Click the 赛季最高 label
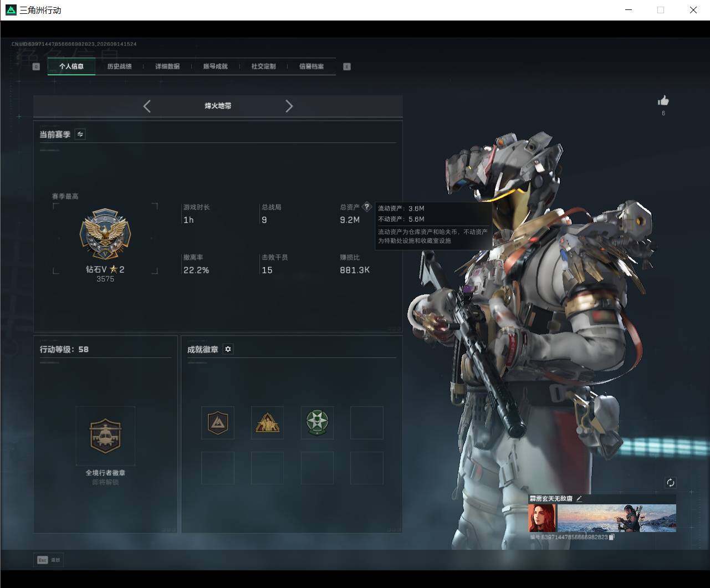This screenshot has width=710, height=588. tap(65, 196)
